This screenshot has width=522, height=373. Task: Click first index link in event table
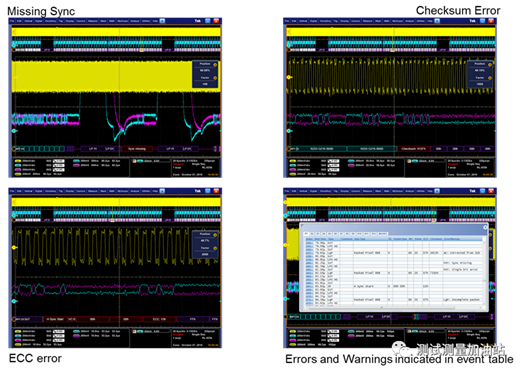[309, 243]
